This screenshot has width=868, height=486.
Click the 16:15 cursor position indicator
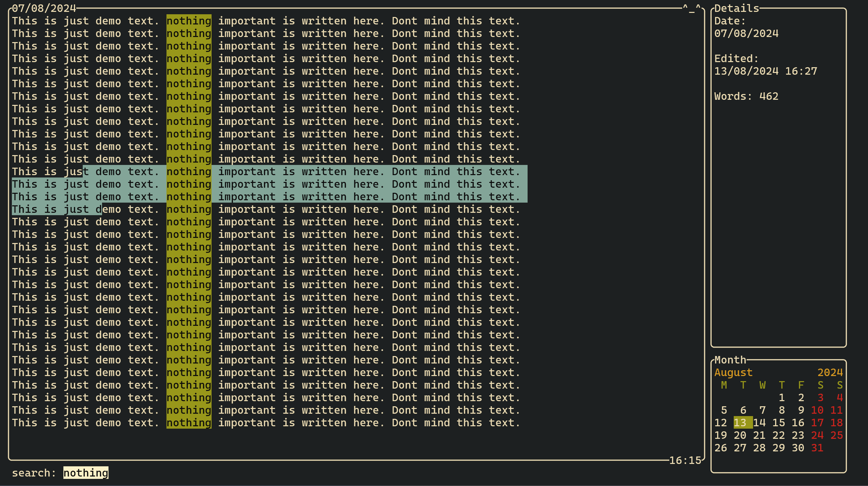685,460
